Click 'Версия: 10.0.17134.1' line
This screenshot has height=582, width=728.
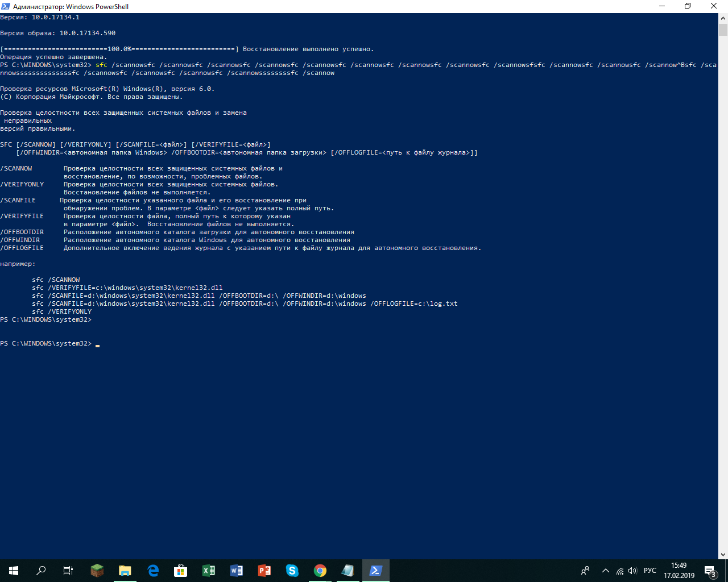[40, 17]
